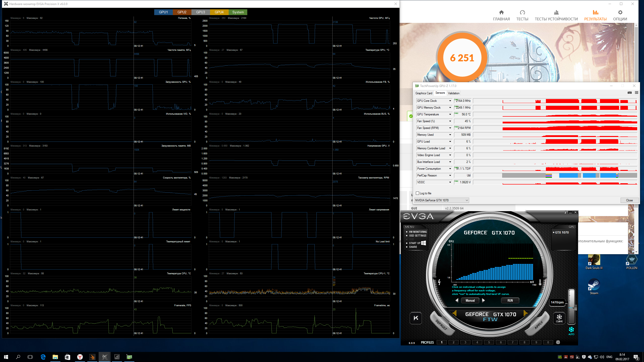644x362 pixels.
Task: Expand the GPU Core Clock sensor dropdown
Action: [x=450, y=101]
